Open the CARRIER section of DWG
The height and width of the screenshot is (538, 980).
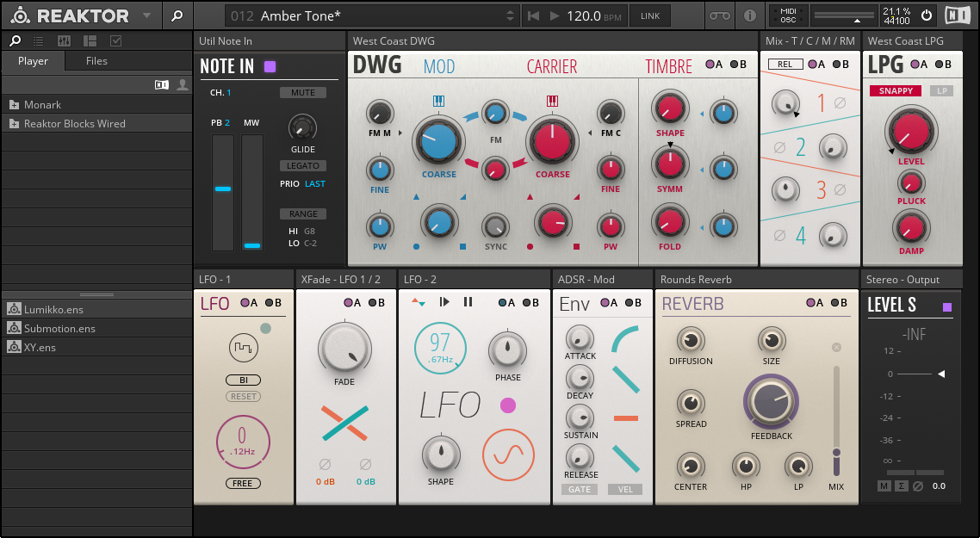click(552, 66)
